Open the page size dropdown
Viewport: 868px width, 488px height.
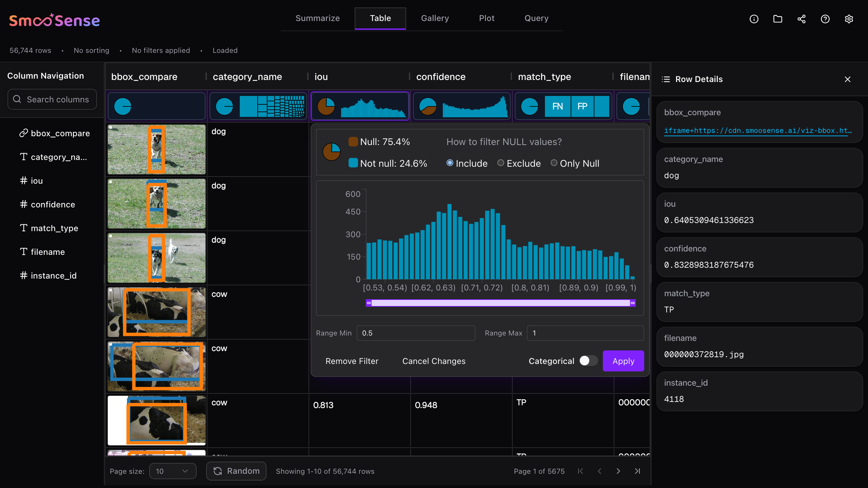173,471
